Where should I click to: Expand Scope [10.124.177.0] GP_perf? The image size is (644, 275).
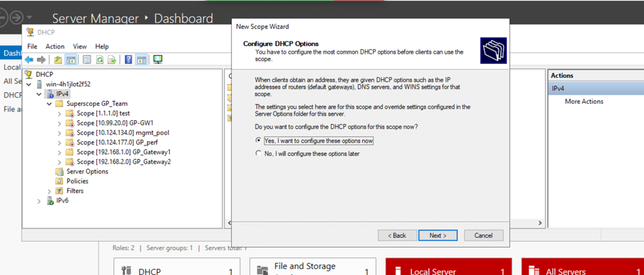point(59,142)
